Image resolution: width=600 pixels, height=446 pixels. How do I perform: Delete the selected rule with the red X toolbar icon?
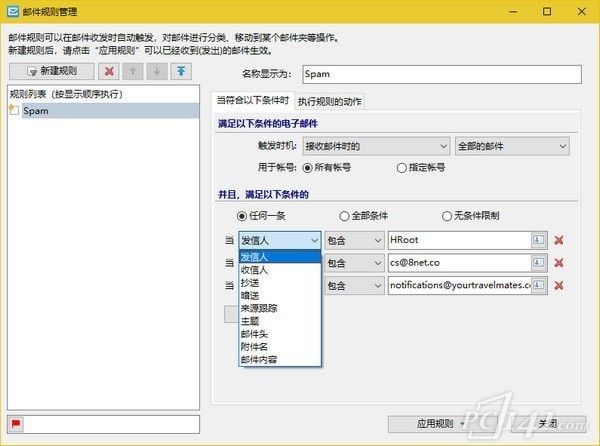pos(109,71)
